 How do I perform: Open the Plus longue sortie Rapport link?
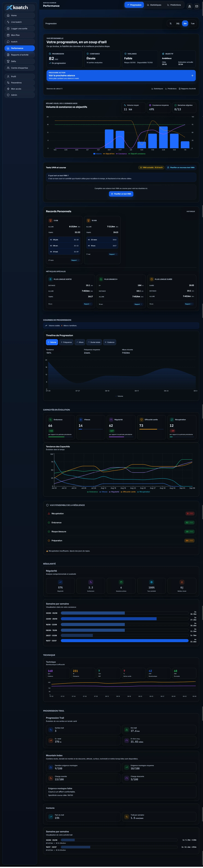tap(88, 304)
